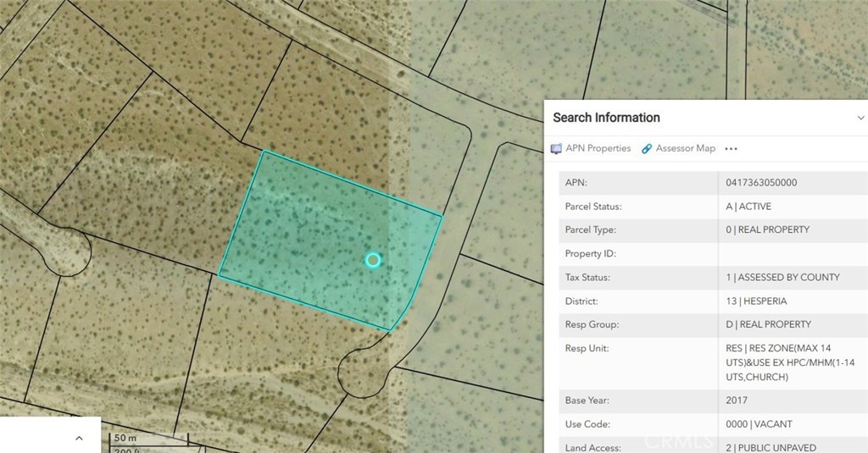Click the Resp Unit: label

pos(587,349)
